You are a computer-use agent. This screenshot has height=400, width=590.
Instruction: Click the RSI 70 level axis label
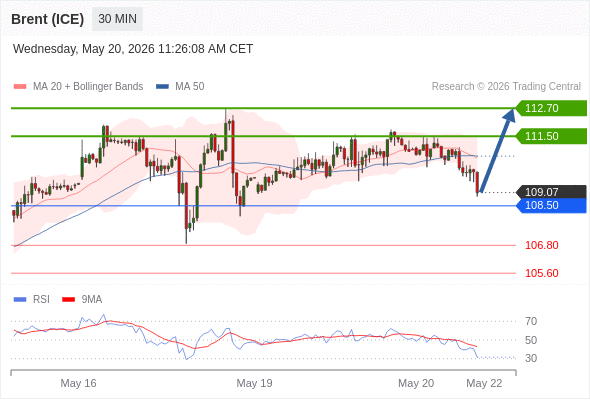pos(531,321)
